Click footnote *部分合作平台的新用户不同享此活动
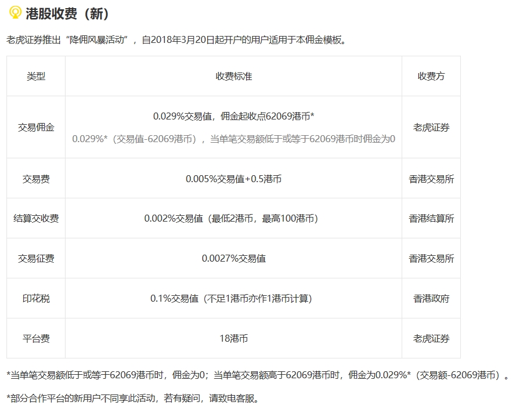Image resolution: width=516 pixels, height=420 pixels. pyautogui.click(x=133, y=399)
